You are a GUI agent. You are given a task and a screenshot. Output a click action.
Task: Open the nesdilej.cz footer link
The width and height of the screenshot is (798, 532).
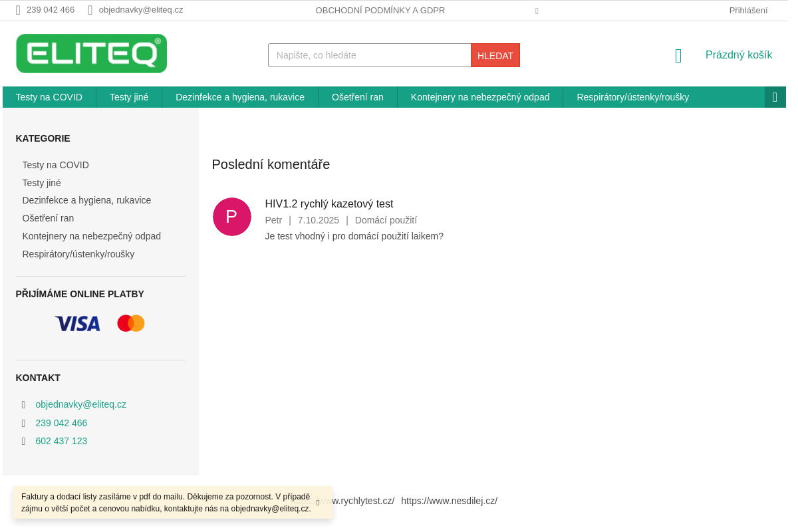pyautogui.click(x=449, y=501)
